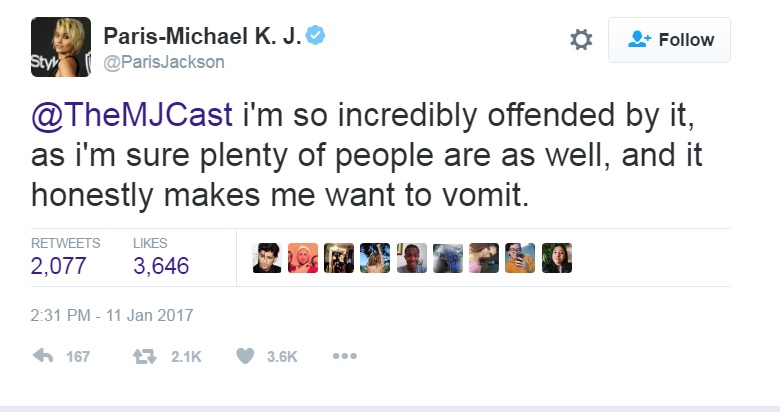View the 2,077 retweets list
The width and height of the screenshot is (780, 412).
tap(59, 265)
